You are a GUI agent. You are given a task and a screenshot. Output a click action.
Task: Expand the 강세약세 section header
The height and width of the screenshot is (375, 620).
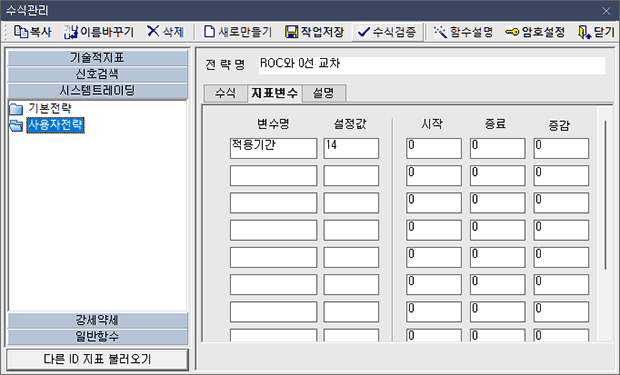tap(97, 320)
